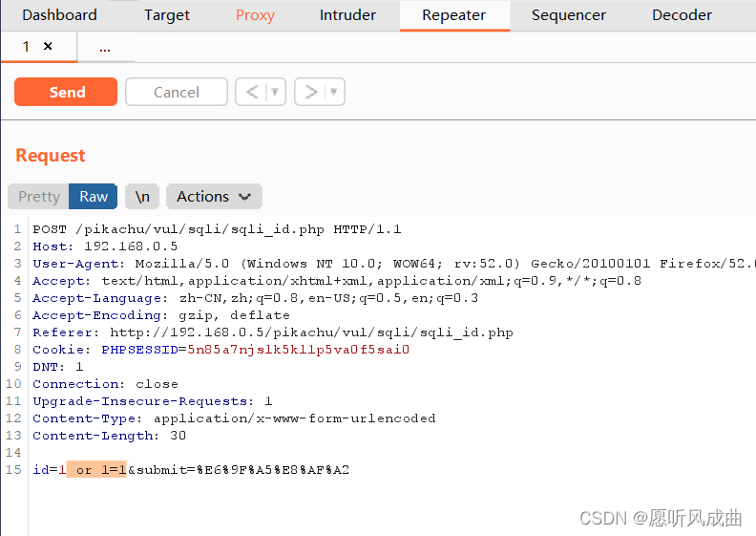This screenshot has height=536, width=756.
Task: Switch to the Target tab
Action: tap(167, 15)
